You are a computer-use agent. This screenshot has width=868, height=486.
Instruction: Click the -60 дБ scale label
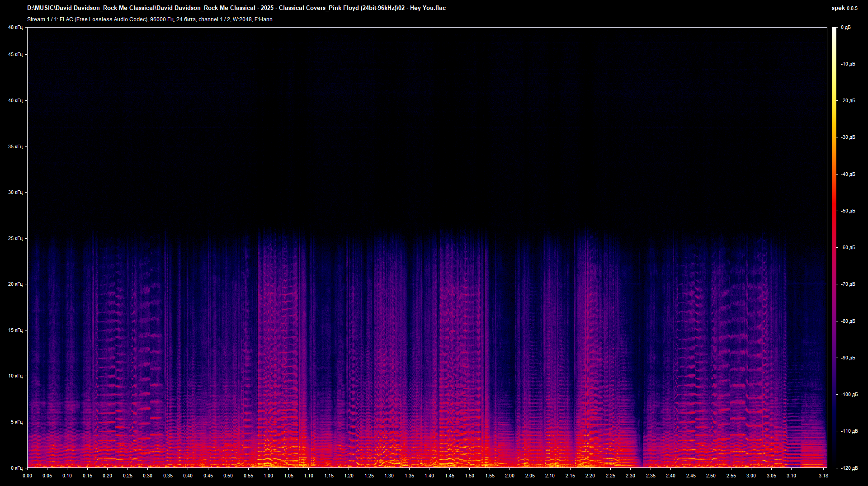[848, 248]
